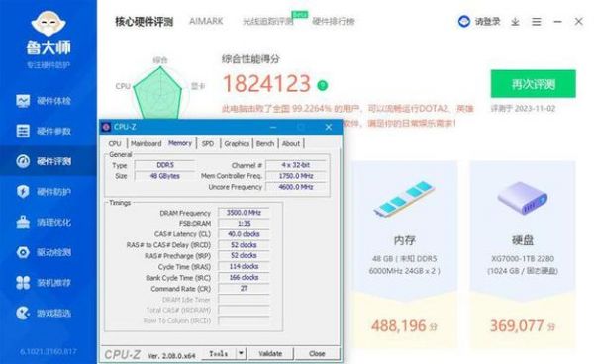The height and width of the screenshot is (364, 594).
Task: Click the Ludashi mascot logo
Action: tap(49, 24)
